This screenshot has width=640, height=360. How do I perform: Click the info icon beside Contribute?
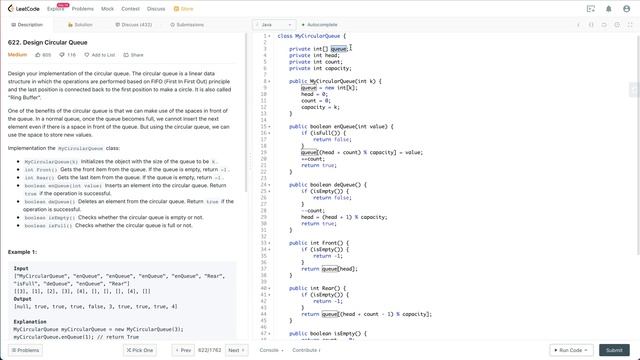tap(319, 350)
